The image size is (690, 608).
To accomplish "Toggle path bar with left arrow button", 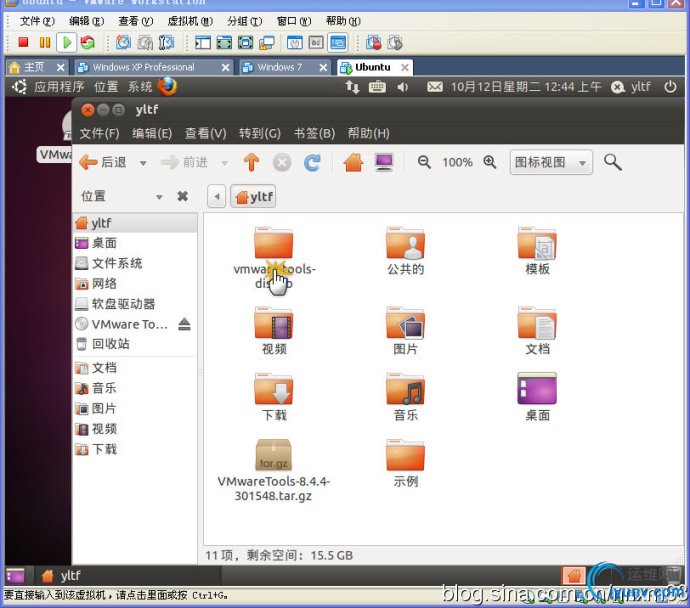I will (x=217, y=196).
